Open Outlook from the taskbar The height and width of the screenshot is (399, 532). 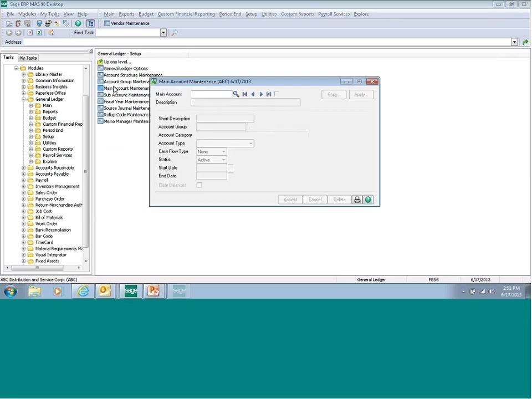pyautogui.click(x=105, y=291)
